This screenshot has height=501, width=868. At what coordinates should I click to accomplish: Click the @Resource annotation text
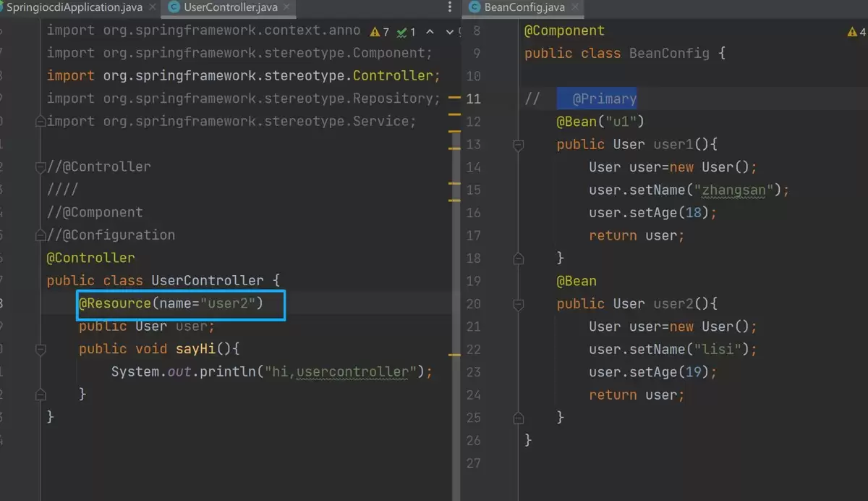(x=115, y=303)
